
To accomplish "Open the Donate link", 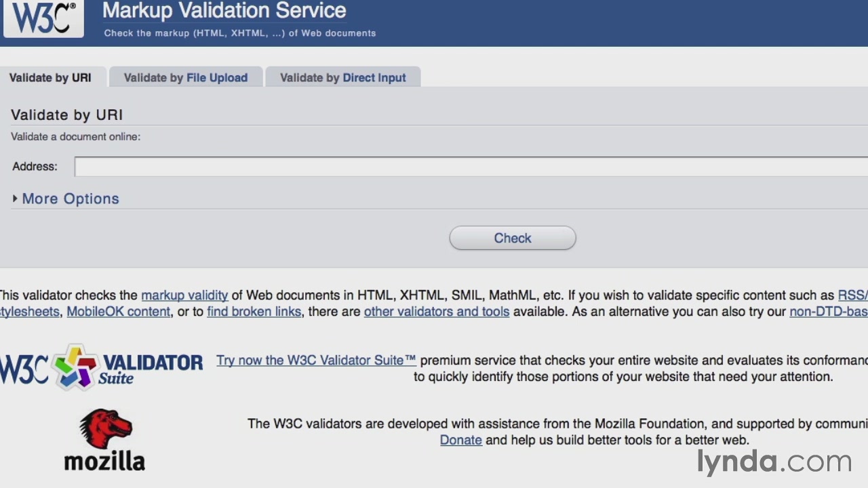I will coord(461,441).
